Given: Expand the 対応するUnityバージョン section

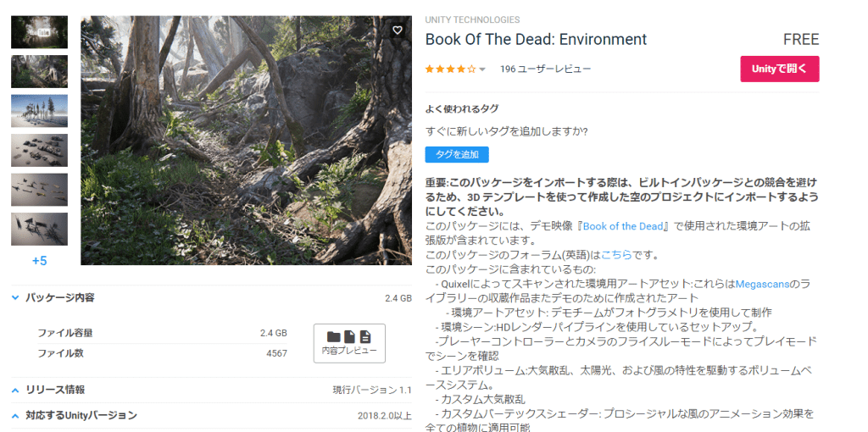Looking at the screenshot, I should click(x=16, y=415).
